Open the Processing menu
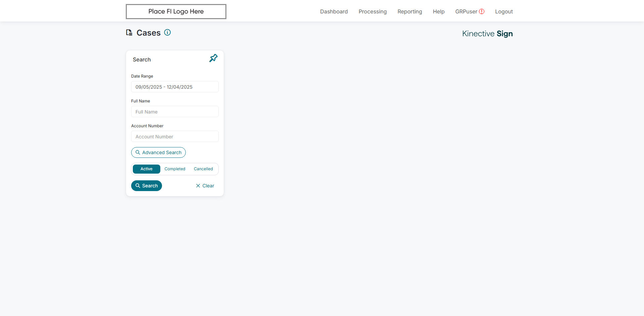Viewport: 644px width, 316px height. point(372,11)
